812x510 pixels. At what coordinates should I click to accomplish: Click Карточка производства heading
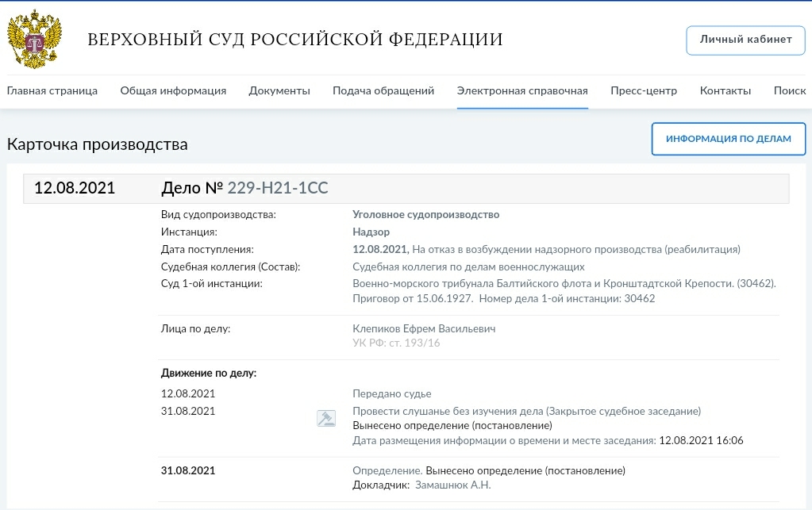click(98, 144)
